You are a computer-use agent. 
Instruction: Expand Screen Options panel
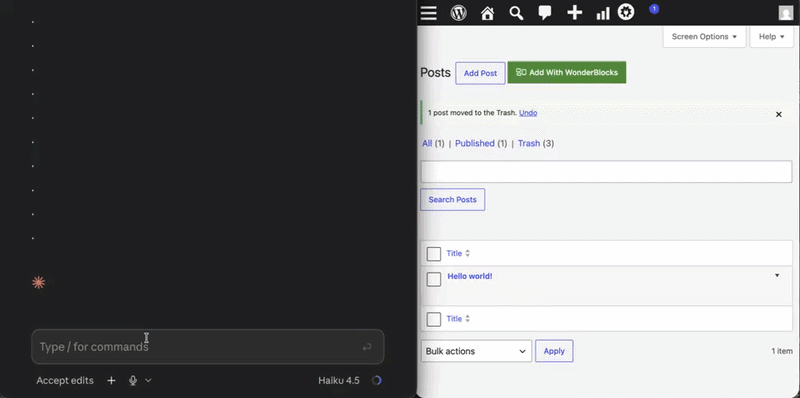(x=704, y=37)
